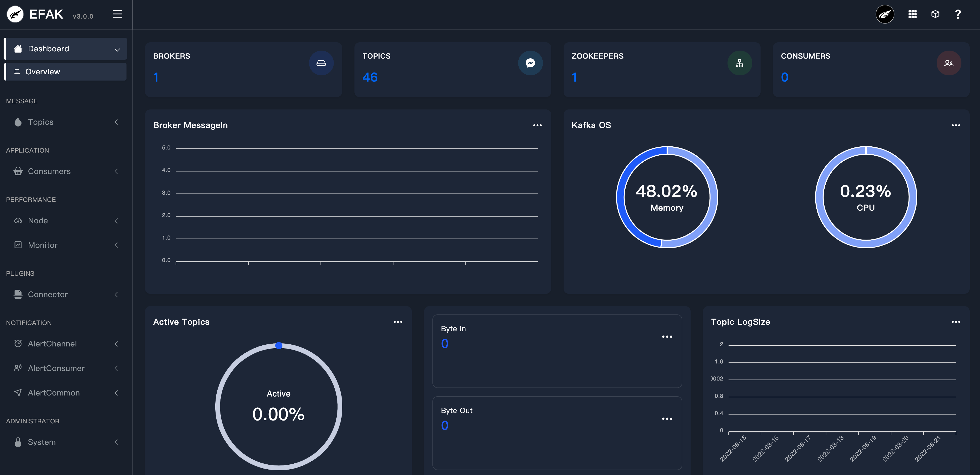Click the CPU 0.23% gauge
Image resolution: width=980 pixels, height=475 pixels.
866,197
